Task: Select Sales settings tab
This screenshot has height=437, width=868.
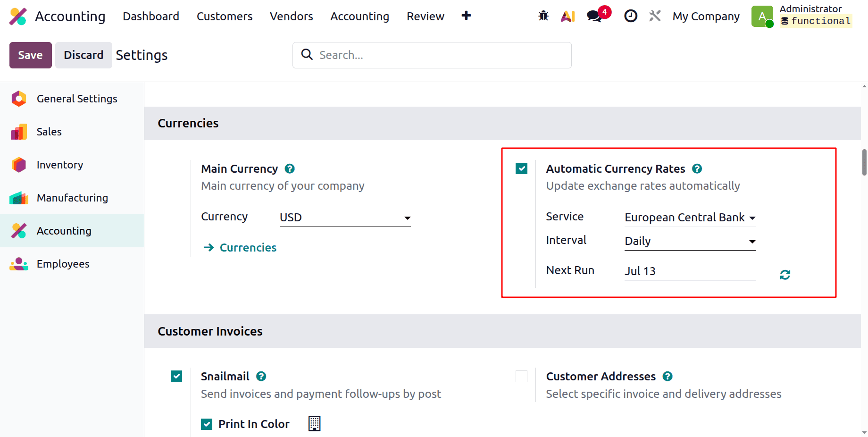Action: pos(72,132)
